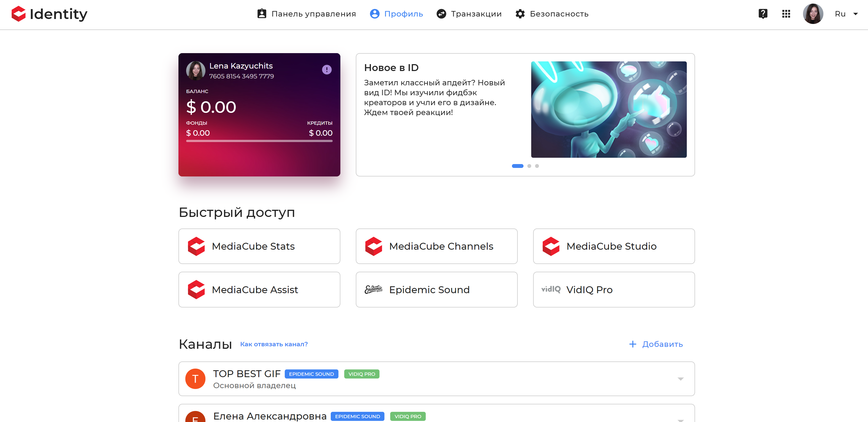This screenshot has height=422, width=868.
Task: Click the TOP BEST GIF channel avatar
Action: coord(196,379)
